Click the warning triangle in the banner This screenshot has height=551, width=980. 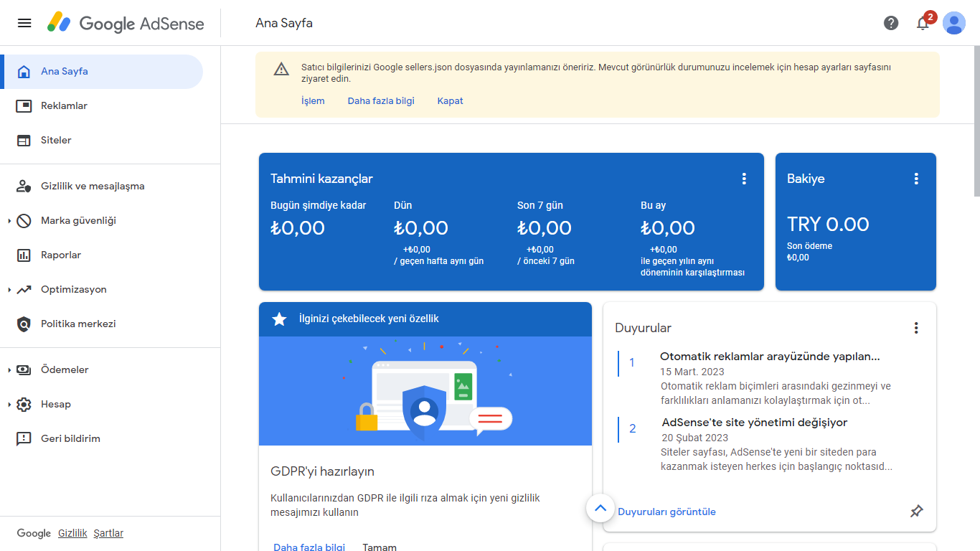[281, 69]
